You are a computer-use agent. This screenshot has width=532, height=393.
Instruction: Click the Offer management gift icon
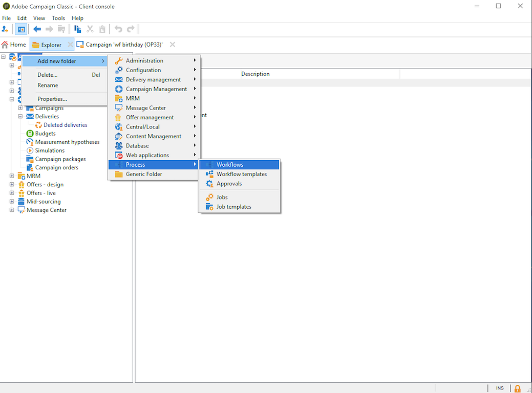[118, 117]
